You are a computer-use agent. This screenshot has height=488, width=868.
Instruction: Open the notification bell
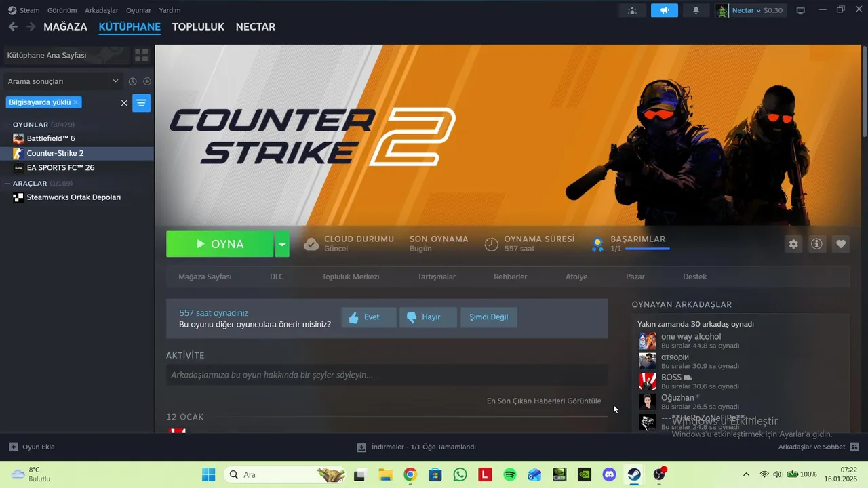[696, 10]
